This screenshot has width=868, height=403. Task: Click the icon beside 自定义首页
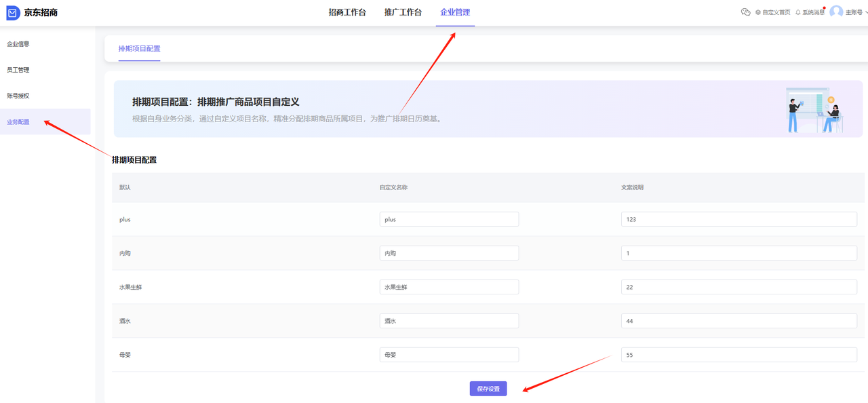coord(758,12)
